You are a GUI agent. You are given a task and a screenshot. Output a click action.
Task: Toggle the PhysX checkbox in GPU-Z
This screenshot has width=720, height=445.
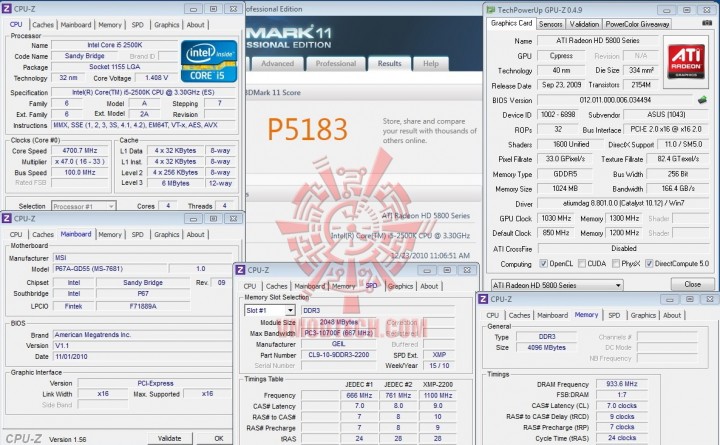click(616, 264)
